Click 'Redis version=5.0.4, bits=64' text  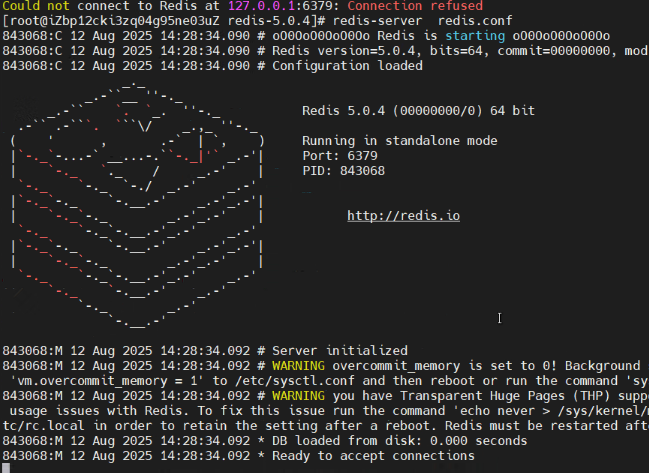click(379, 51)
